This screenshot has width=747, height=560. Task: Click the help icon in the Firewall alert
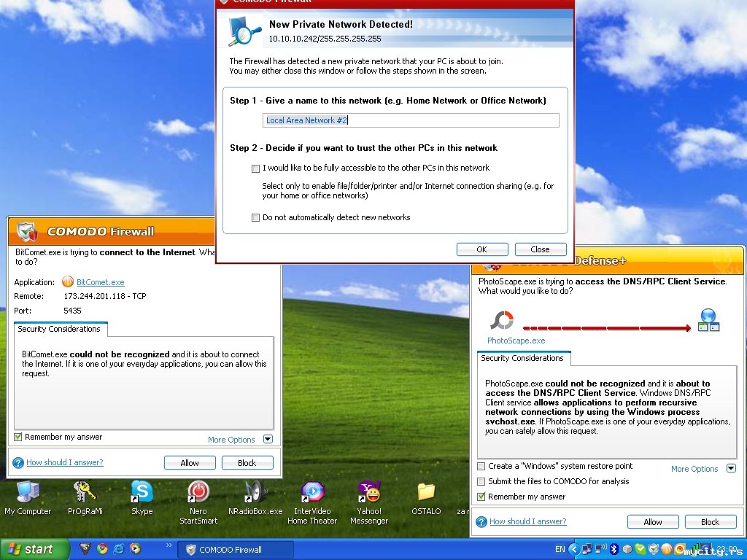tap(18, 462)
